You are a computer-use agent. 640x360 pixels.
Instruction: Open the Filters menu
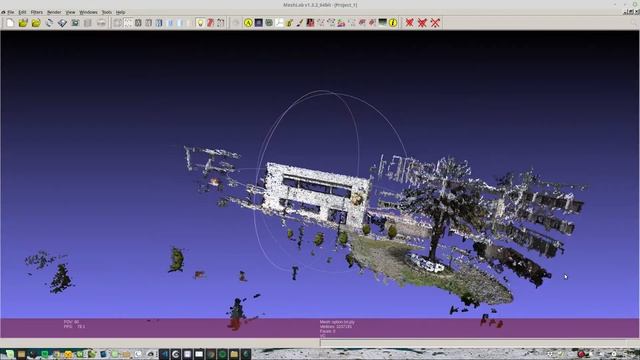point(37,12)
